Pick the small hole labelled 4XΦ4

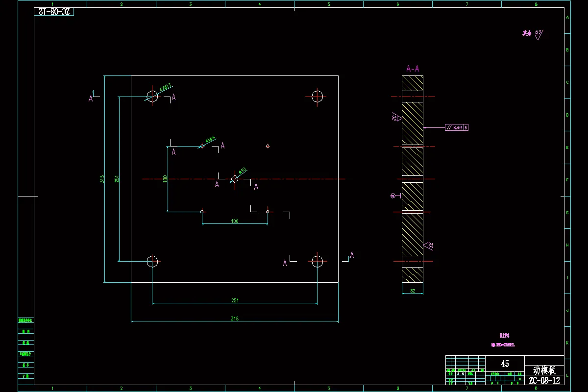tap(202, 146)
